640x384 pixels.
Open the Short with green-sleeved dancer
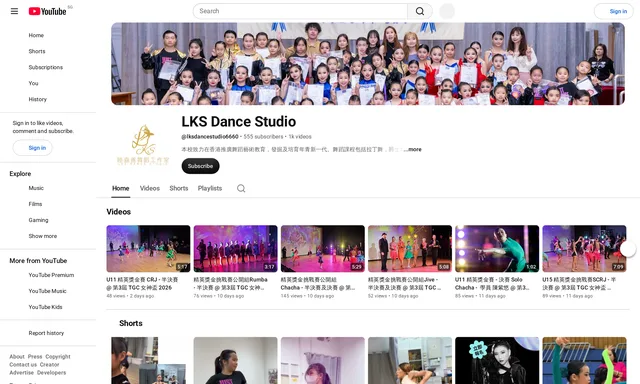pos(584,361)
